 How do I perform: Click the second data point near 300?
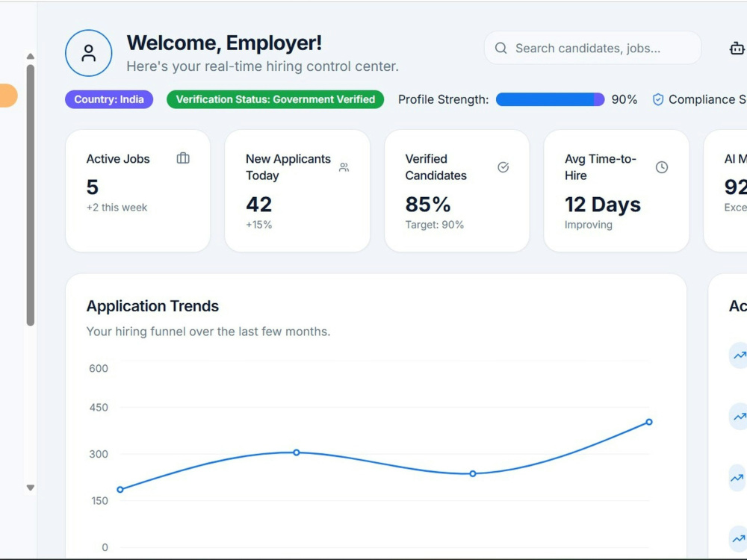[x=297, y=452]
